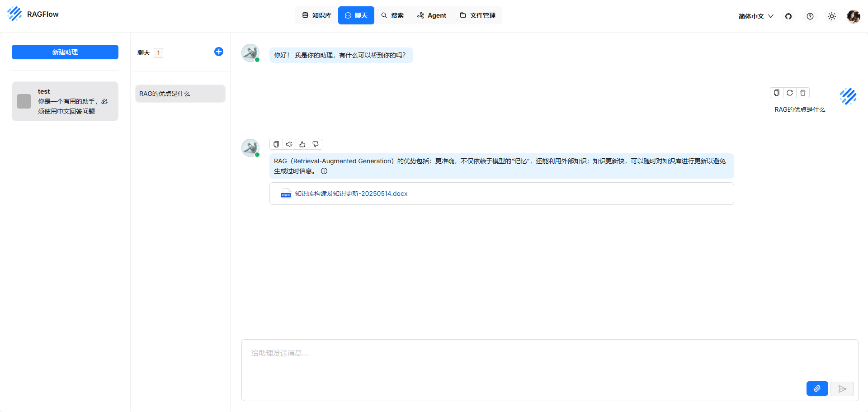868x412 pixels.
Task: Click the 新建助理 button
Action: point(65,52)
